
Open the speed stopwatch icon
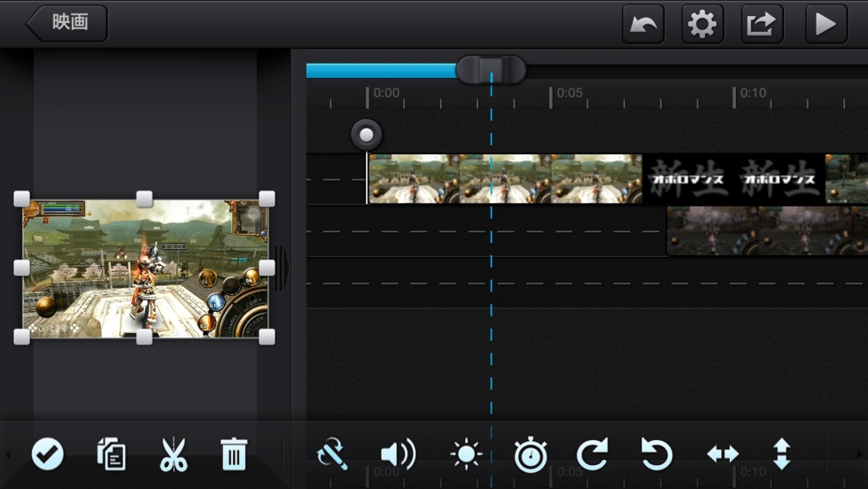point(531,454)
